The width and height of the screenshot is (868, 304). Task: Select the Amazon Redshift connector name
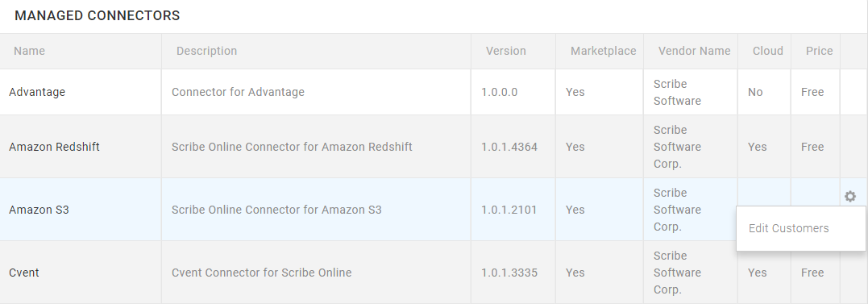[x=54, y=147]
